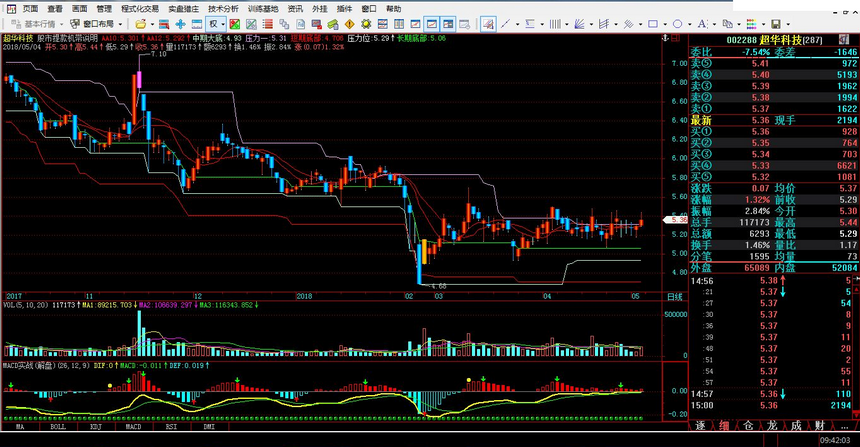The image size is (860, 447).
Task: Switch to the KDJ indicator tab
Action: pos(95,426)
